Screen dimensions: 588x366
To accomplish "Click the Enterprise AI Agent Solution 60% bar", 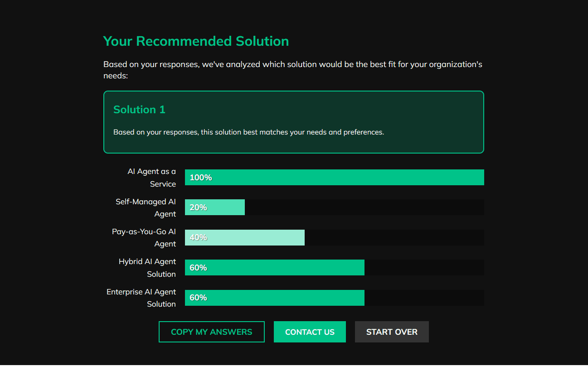I will coord(275,298).
